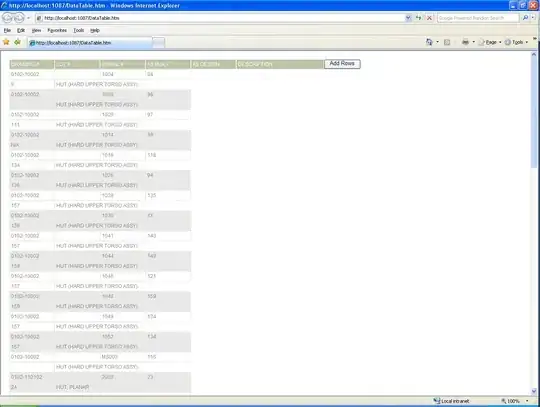Click the green Refresh icon

pos(418,18)
